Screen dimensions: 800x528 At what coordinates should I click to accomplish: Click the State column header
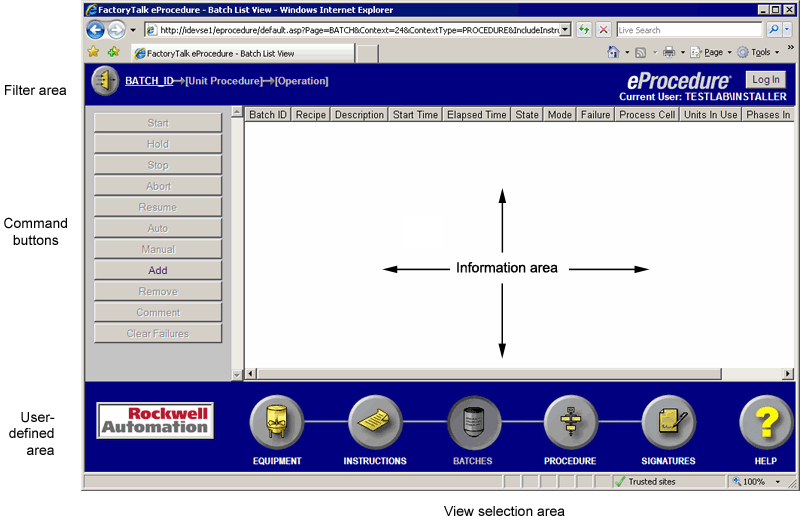tap(527, 115)
